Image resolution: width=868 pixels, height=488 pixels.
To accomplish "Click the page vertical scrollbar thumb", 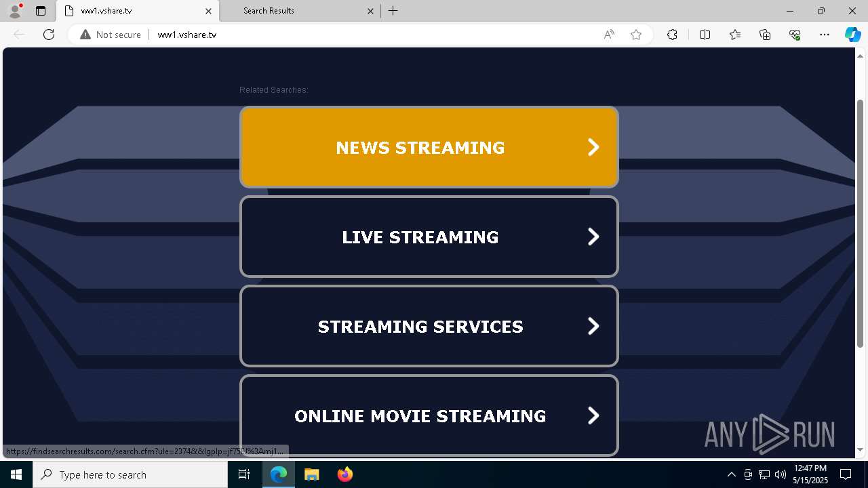I will (x=861, y=224).
